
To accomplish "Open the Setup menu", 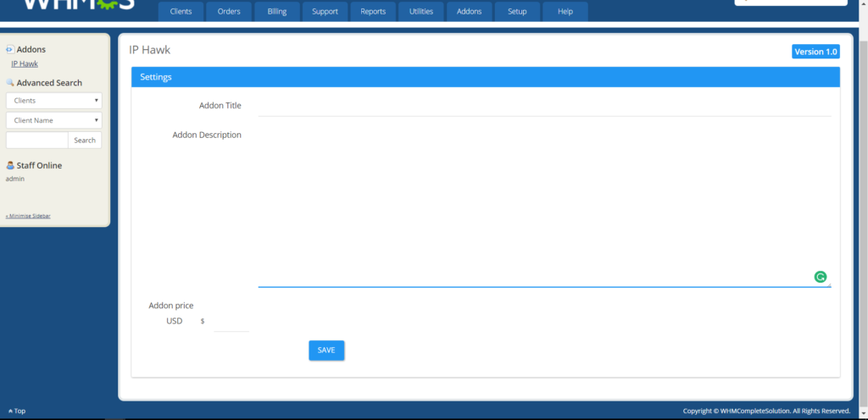I will [517, 12].
